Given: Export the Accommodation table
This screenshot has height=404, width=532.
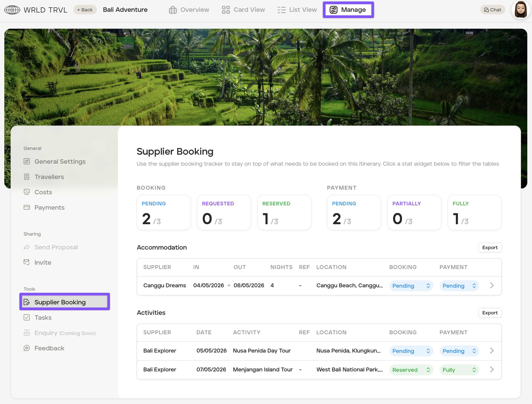Looking at the screenshot, I should pos(490,248).
